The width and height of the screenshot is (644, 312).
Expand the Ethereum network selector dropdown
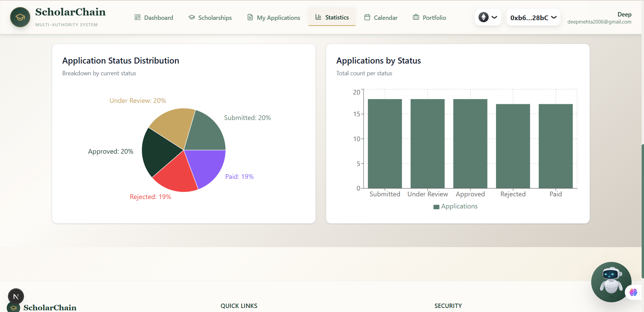pyautogui.click(x=494, y=17)
